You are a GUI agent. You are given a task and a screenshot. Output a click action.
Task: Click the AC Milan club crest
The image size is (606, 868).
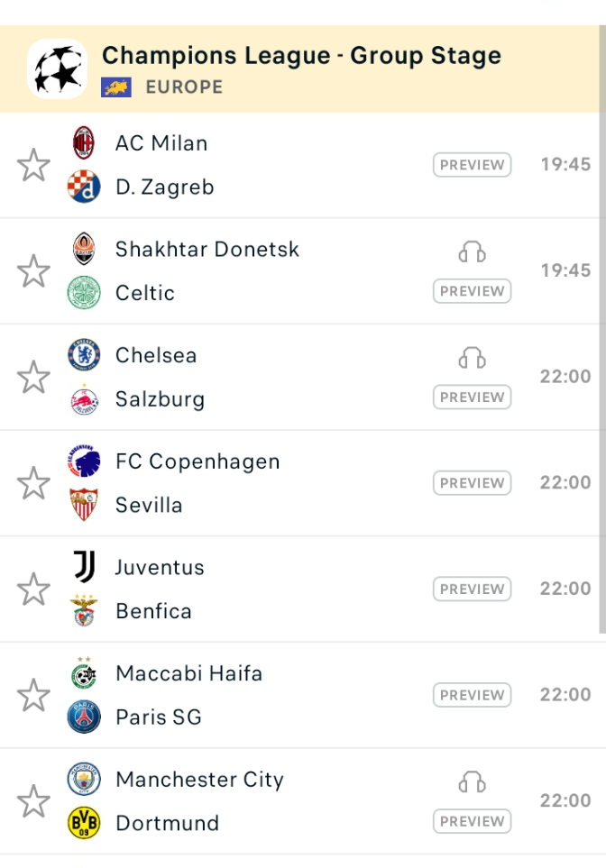[x=84, y=142]
